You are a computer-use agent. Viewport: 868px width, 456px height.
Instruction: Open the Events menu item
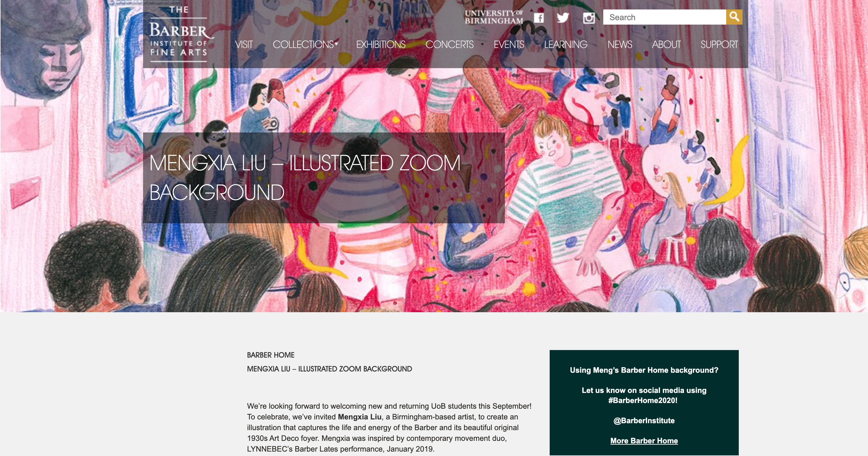(x=509, y=44)
